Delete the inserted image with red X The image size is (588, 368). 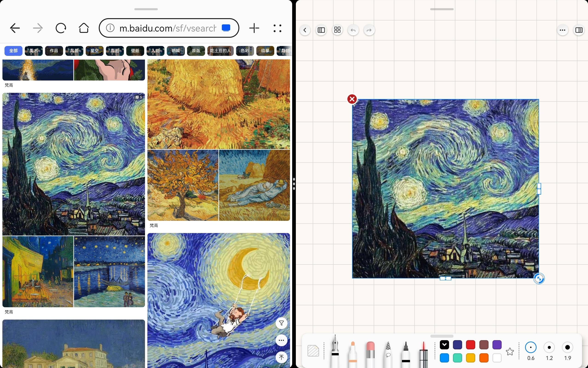tap(352, 99)
